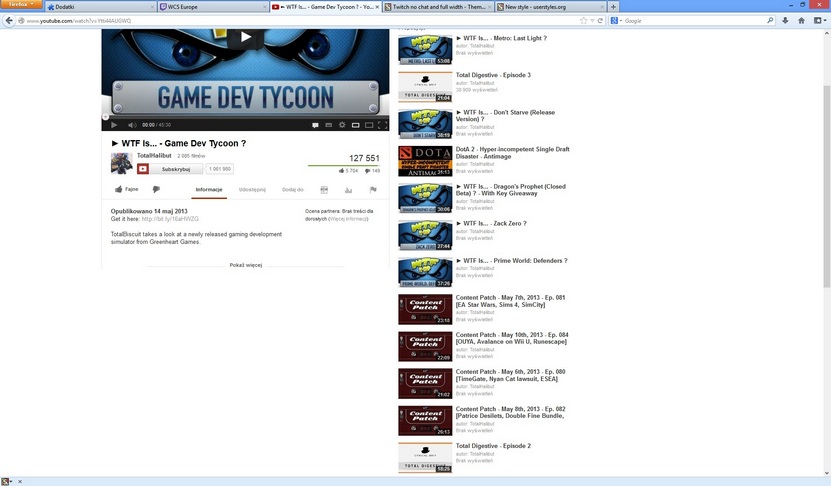Viewport: 831px width, 486px height.
Task: Go to browser home page
Action: 801,21
